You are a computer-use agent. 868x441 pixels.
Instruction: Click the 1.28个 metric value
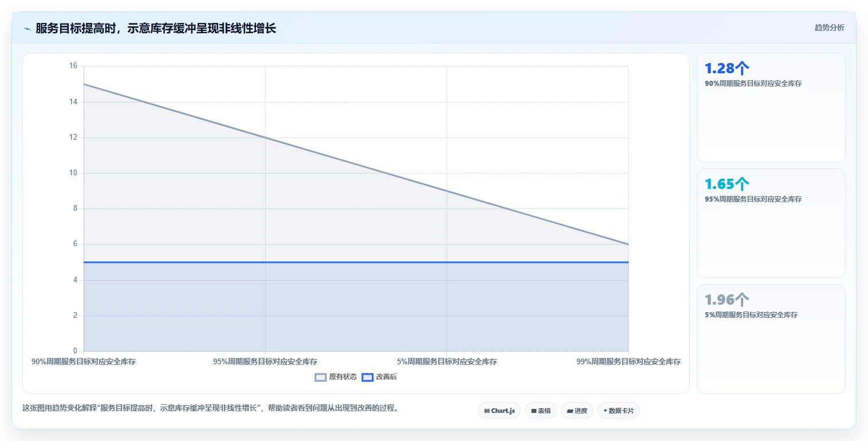coord(727,68)
